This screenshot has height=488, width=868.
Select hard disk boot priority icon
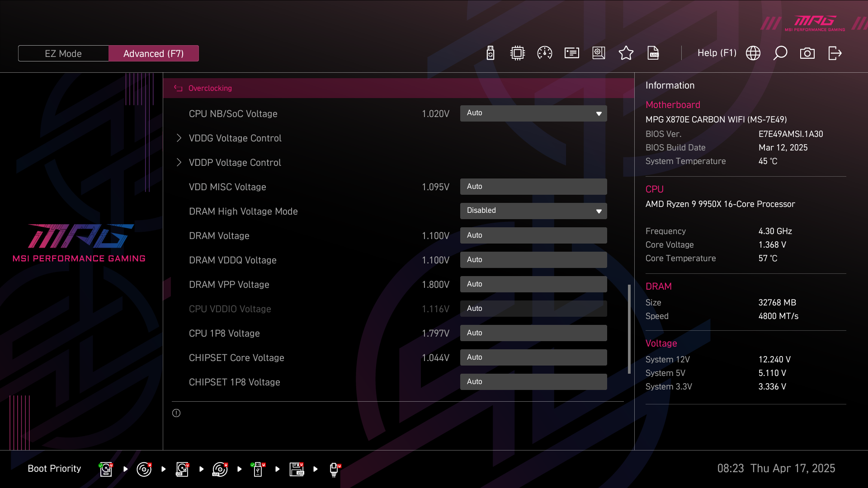click(x=106, y=469)
